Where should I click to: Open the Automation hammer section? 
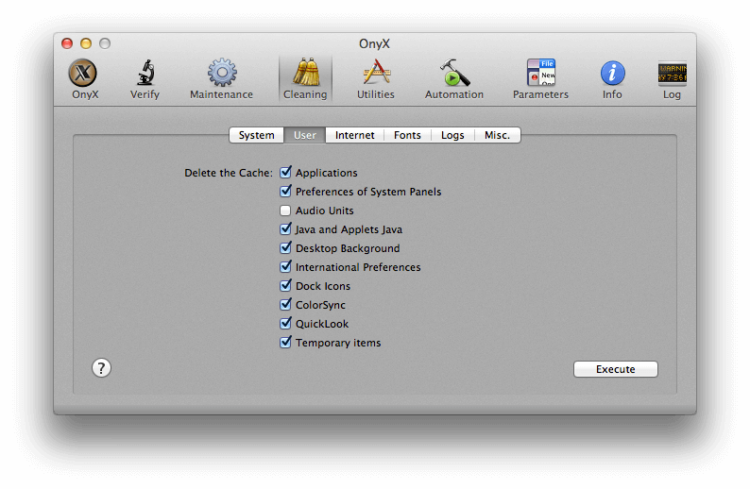454,78
